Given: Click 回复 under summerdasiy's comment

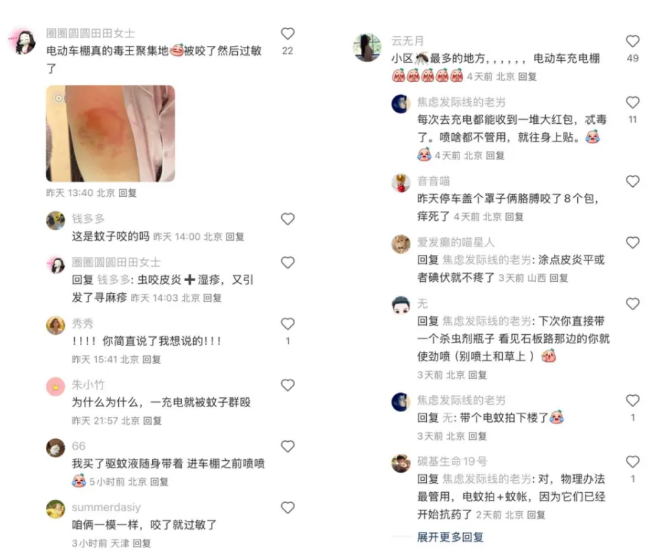Looking at the screenshot, I should 142,543.
